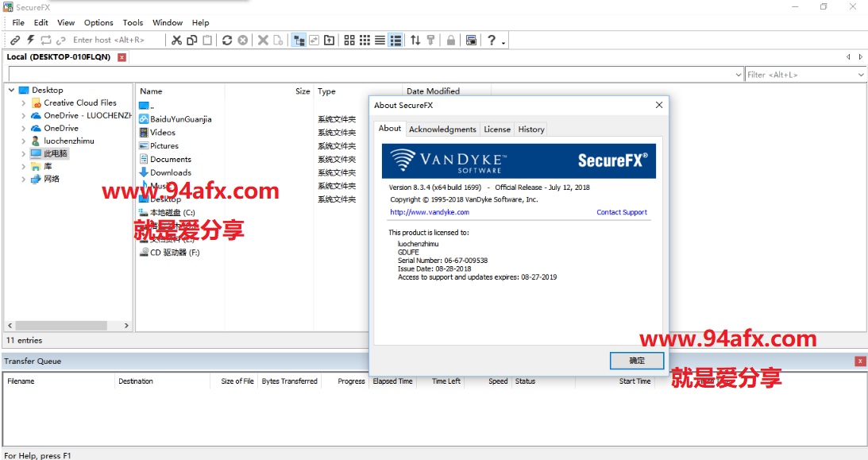The height and width of the screenshot is (460, 868).
Task: Select 此电脑 in the folder tree
Action: pos(56,153)
